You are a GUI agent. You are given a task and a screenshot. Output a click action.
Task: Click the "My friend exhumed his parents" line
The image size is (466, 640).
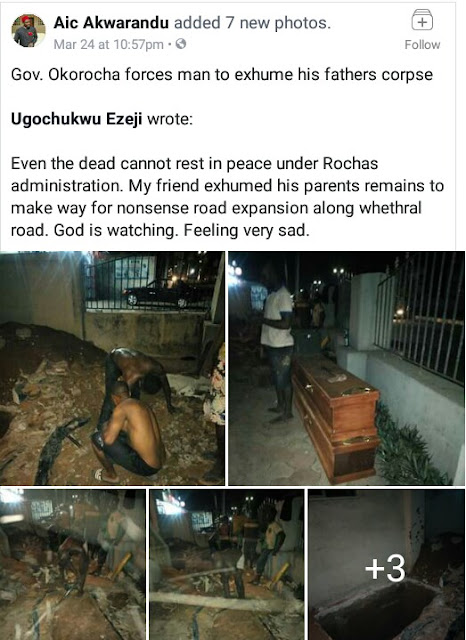click(244, 186)
